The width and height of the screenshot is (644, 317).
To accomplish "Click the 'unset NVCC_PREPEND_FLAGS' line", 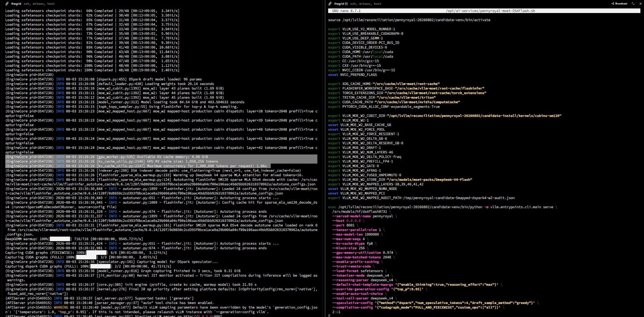I will [353, 75].
